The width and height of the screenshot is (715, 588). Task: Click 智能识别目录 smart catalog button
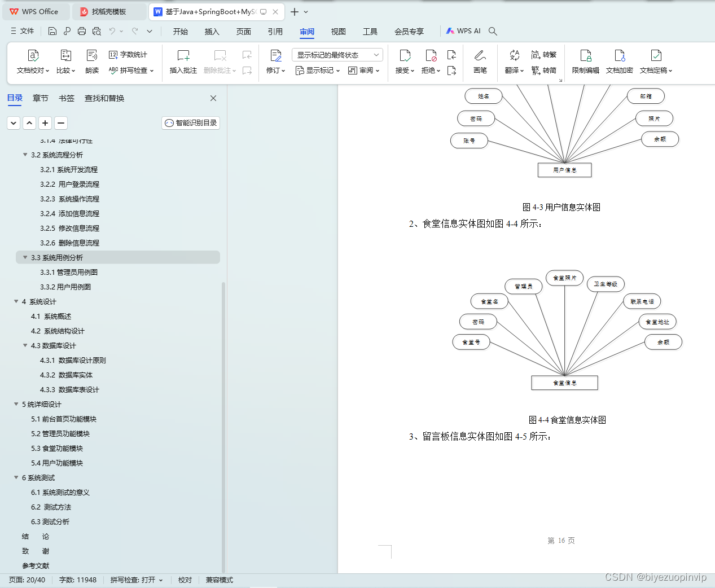click(x=190, y=122)
